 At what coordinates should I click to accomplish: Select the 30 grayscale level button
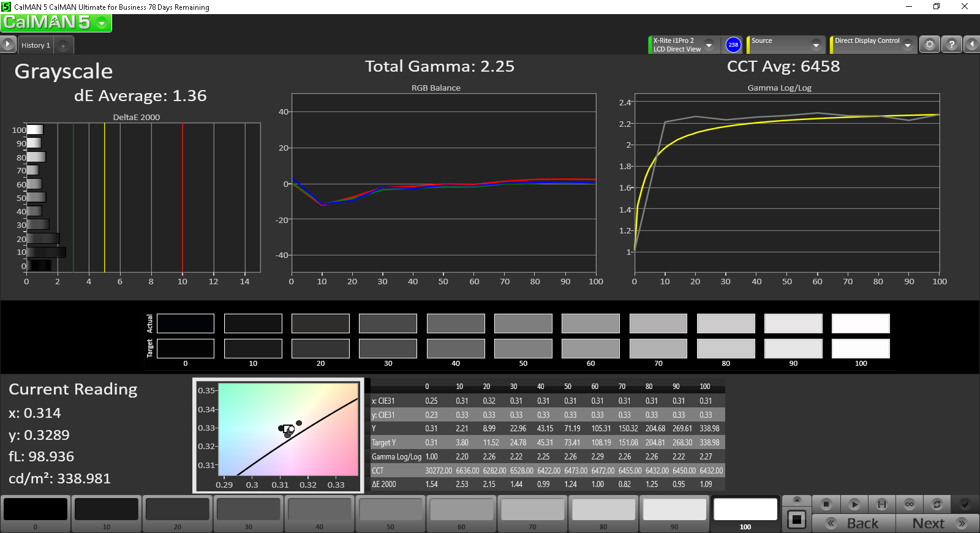tap(249, 513)
